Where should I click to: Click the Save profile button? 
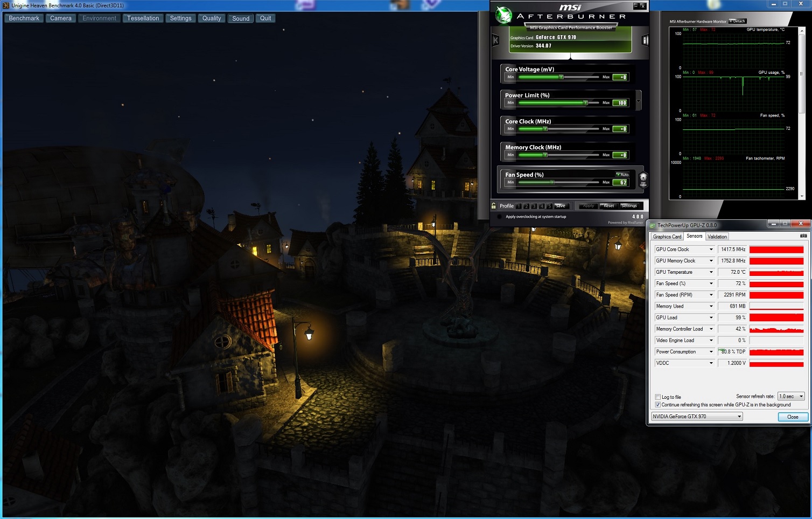[561, 206]
